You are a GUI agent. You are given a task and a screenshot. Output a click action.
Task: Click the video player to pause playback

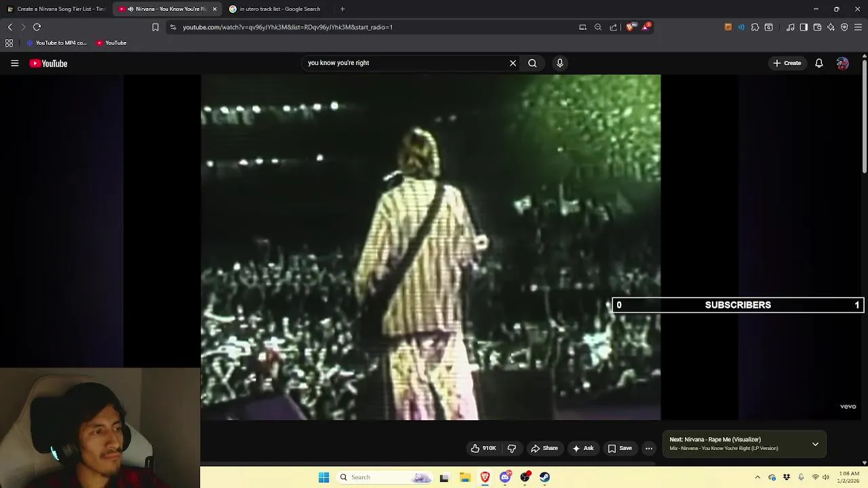click(x=431, y=247)
